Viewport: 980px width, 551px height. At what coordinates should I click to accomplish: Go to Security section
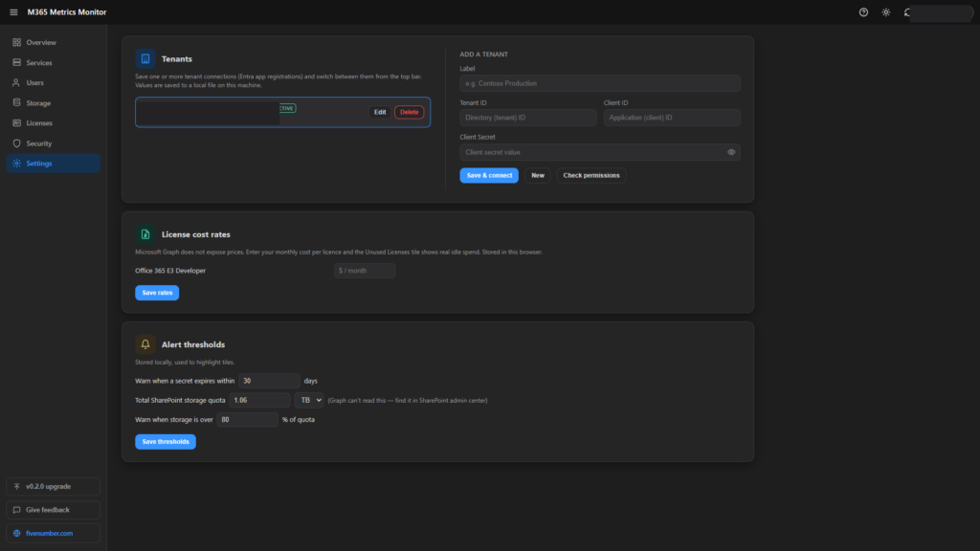(54, 143)
